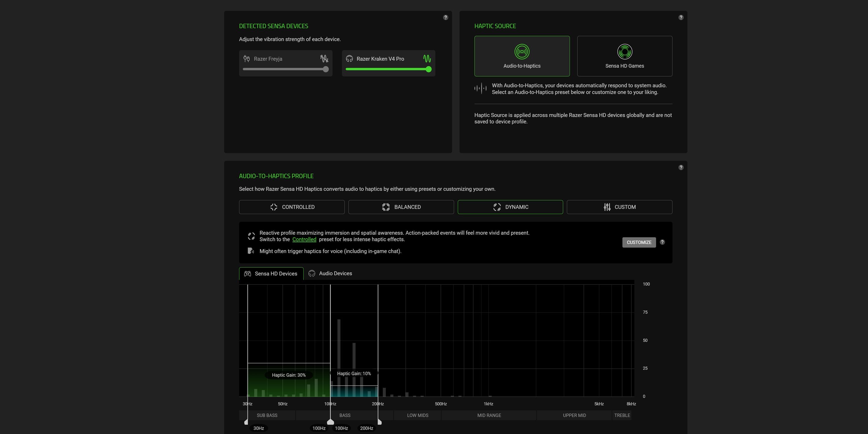Image resolution: width=868 pixels, height=434 pixels.
Task: Click the 100 value on gain axis
Action: pyautogui.click(x=646, y=284)
